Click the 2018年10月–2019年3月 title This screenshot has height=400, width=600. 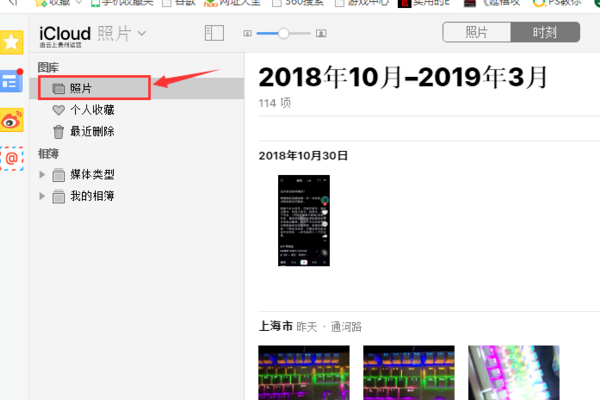click(x=403, y=77)
